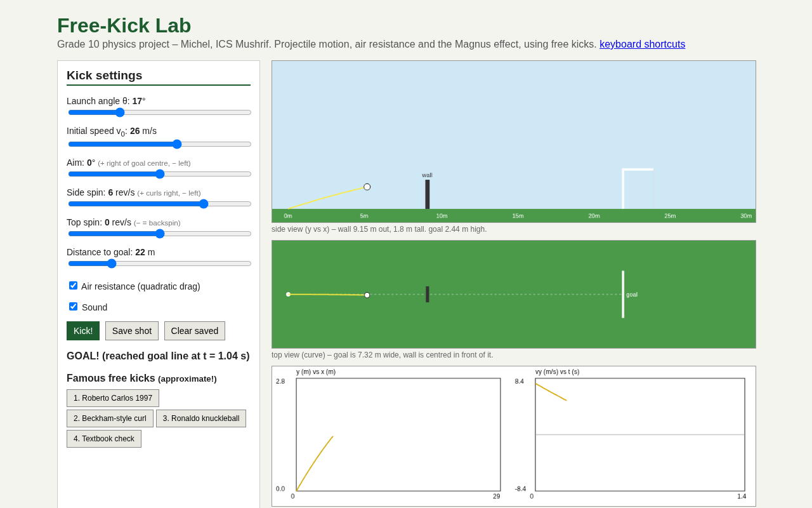812x508 pixels.
Task: Click the 'top view (curve)' caption
Action: (383, 355)
